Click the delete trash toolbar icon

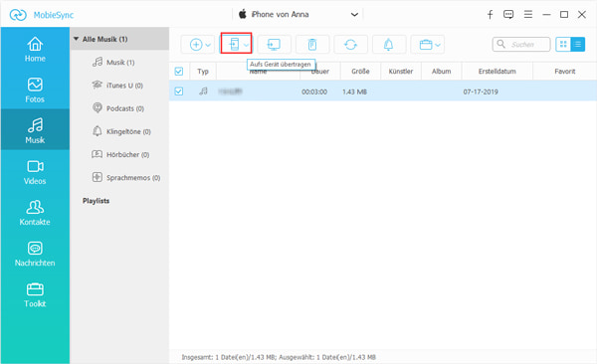point(312,45)
